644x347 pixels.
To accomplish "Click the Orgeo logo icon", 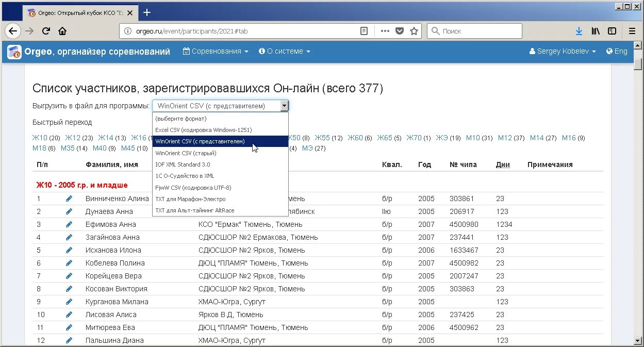I will point(14,52).
